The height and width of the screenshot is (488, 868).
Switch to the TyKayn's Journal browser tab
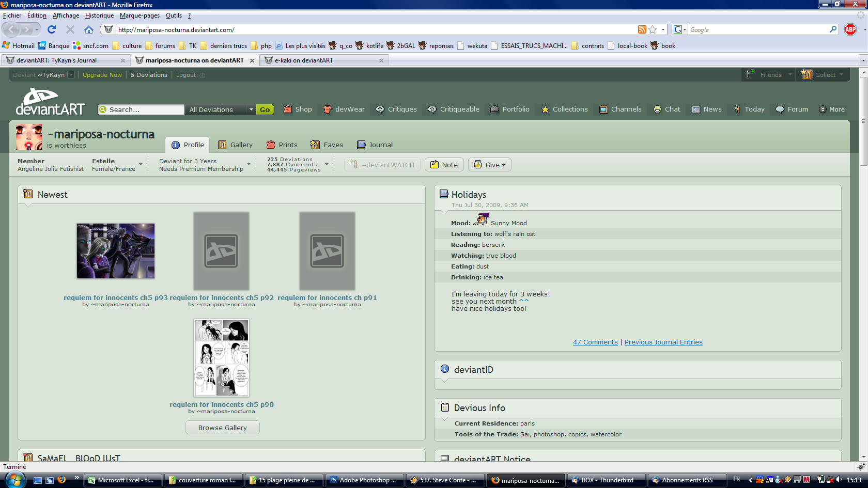[66, 60]
